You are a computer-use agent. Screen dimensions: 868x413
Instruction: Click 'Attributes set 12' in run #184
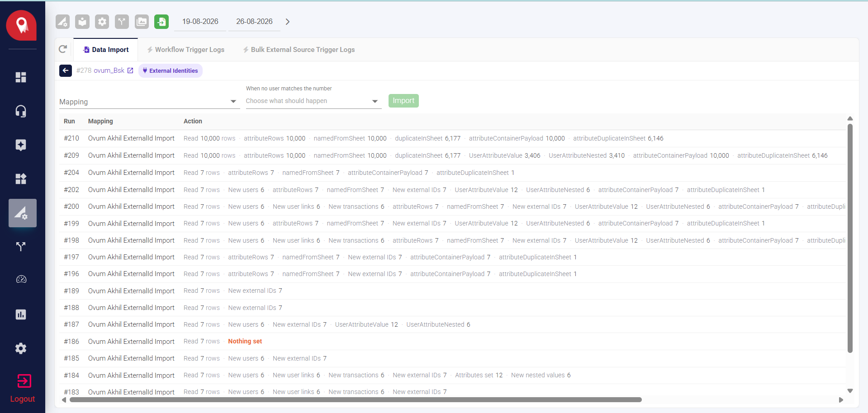(x=479, y=375)
